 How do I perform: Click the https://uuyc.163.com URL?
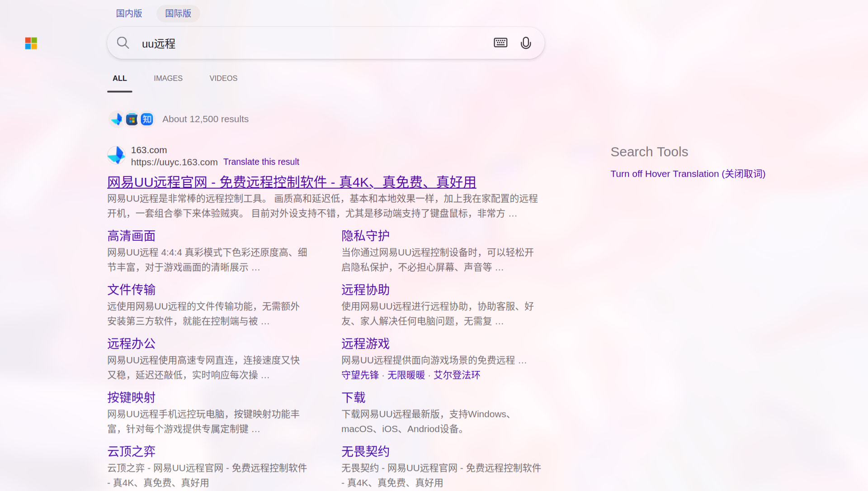(x=175, y=162)
